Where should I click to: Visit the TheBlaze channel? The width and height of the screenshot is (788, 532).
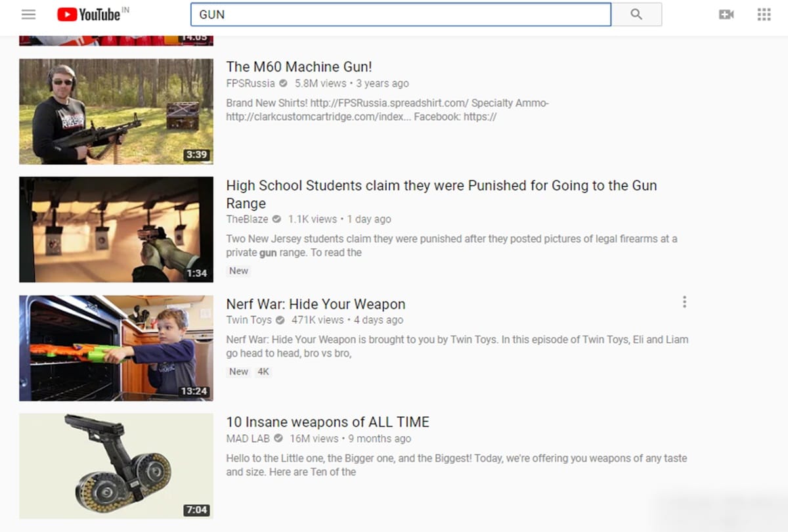click(x=247, y=219)
